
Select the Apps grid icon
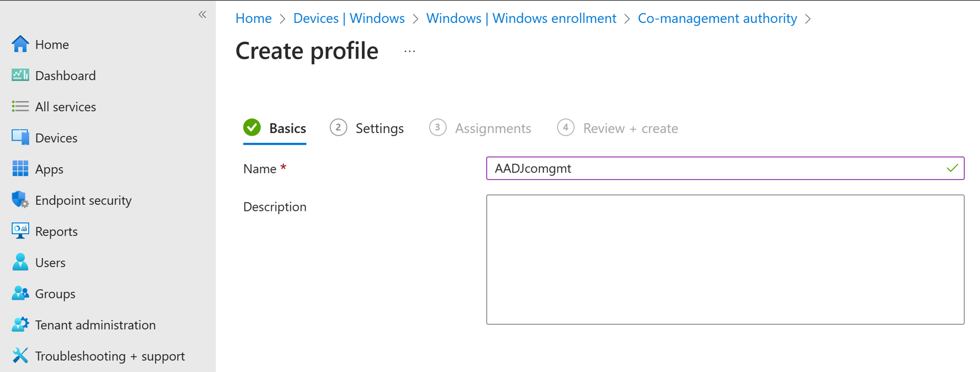20,169
